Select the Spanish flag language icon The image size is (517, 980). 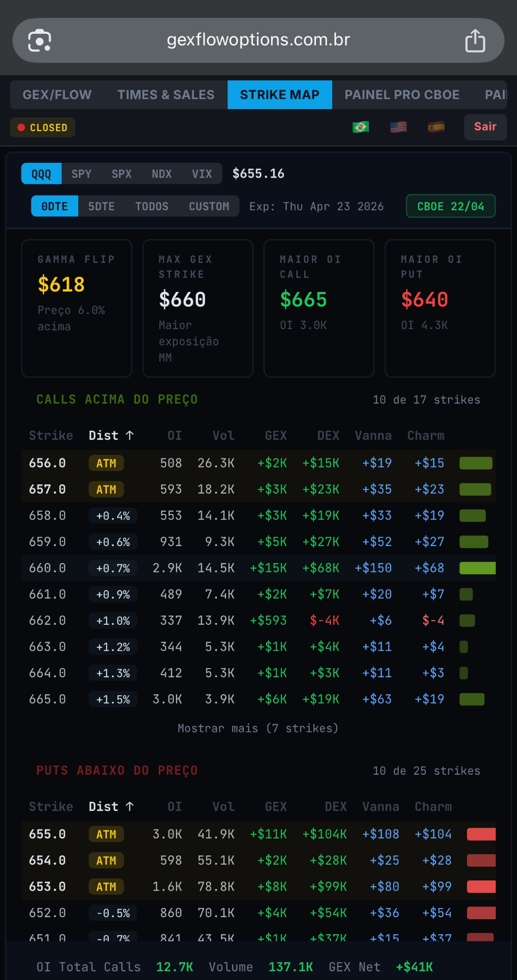click(436, 127)
